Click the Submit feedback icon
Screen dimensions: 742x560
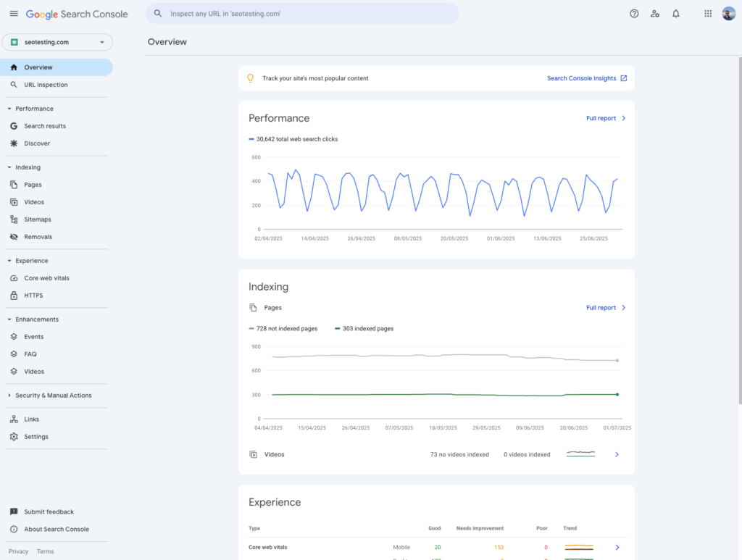[x=14, y=511]
